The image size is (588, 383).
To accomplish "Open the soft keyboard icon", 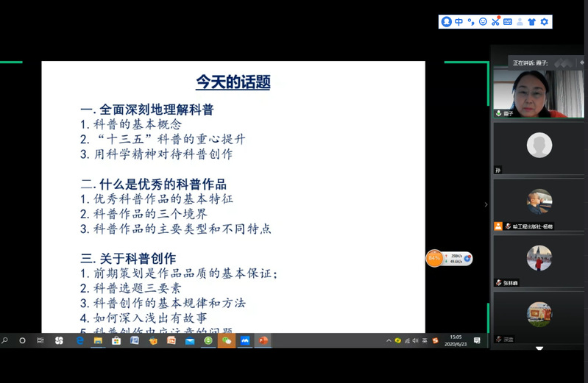I will tap(508, 22).
